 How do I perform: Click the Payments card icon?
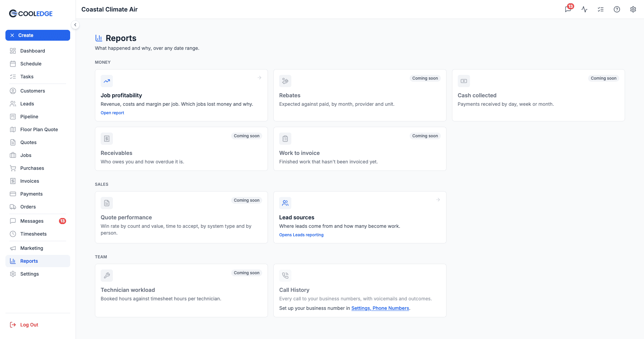[x=13, y=194]
